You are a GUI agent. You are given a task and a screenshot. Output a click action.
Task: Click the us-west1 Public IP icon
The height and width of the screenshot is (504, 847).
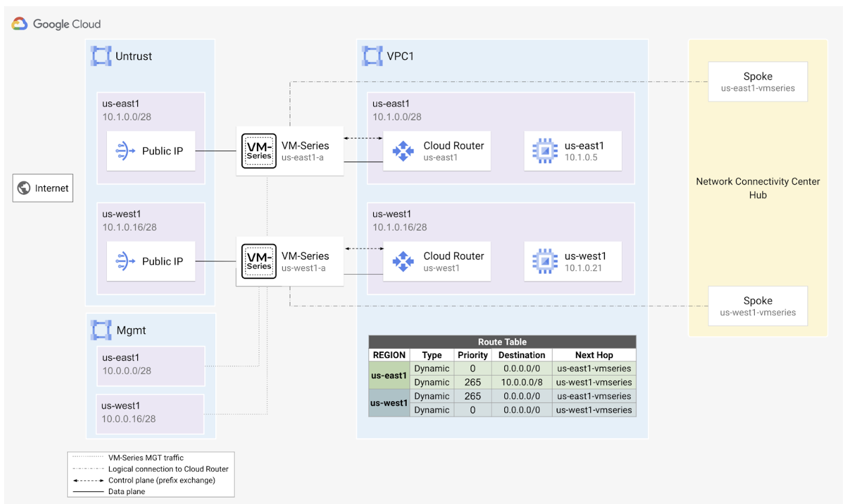pos(126,261)
